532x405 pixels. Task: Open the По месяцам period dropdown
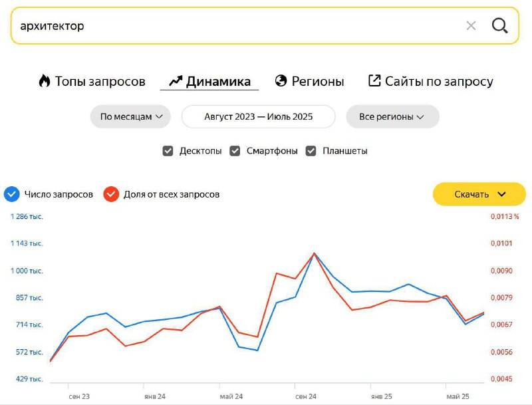[131, 116]
